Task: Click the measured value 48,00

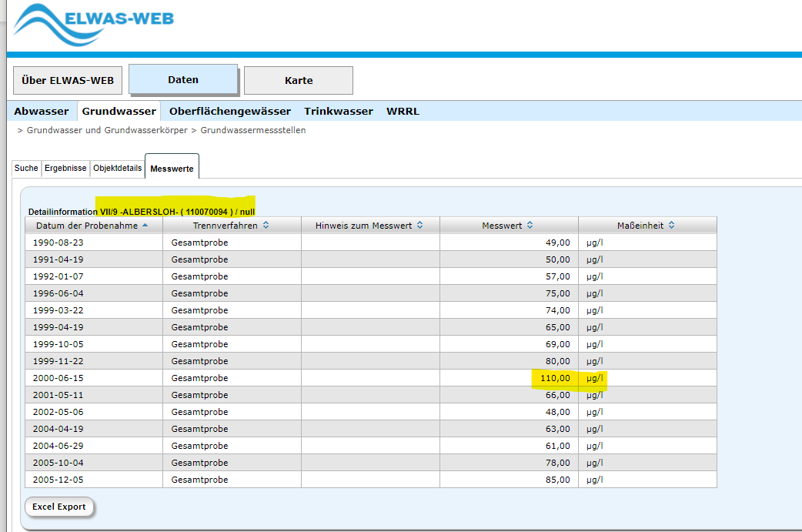Action: click(557, 412)
